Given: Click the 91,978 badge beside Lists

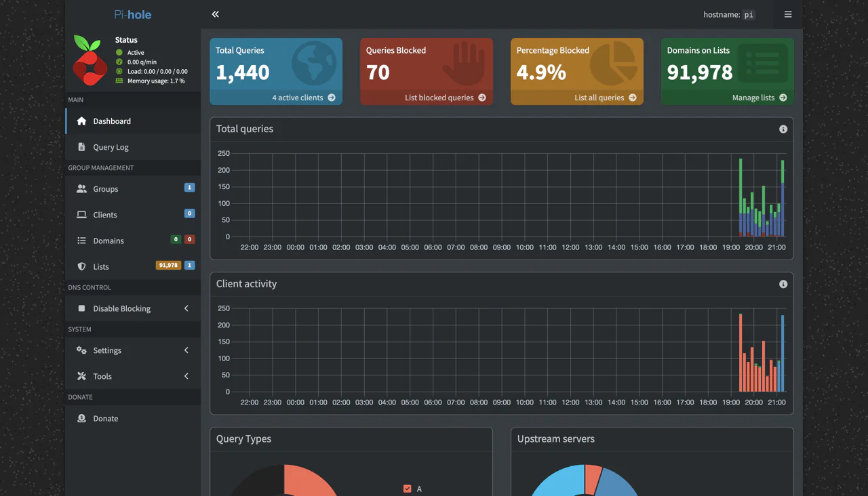Looking at the screenshot, I should point(168,265).
